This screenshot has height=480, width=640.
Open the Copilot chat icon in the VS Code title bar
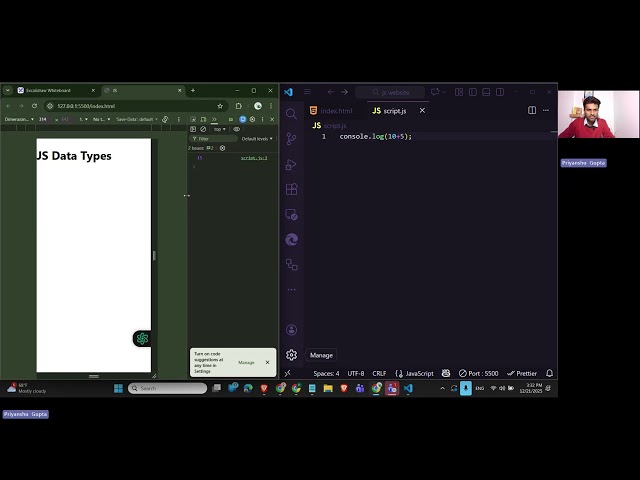(435, 92)
